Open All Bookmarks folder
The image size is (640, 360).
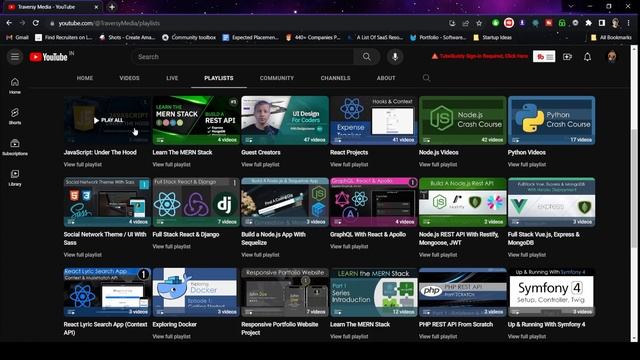point(612,38)
